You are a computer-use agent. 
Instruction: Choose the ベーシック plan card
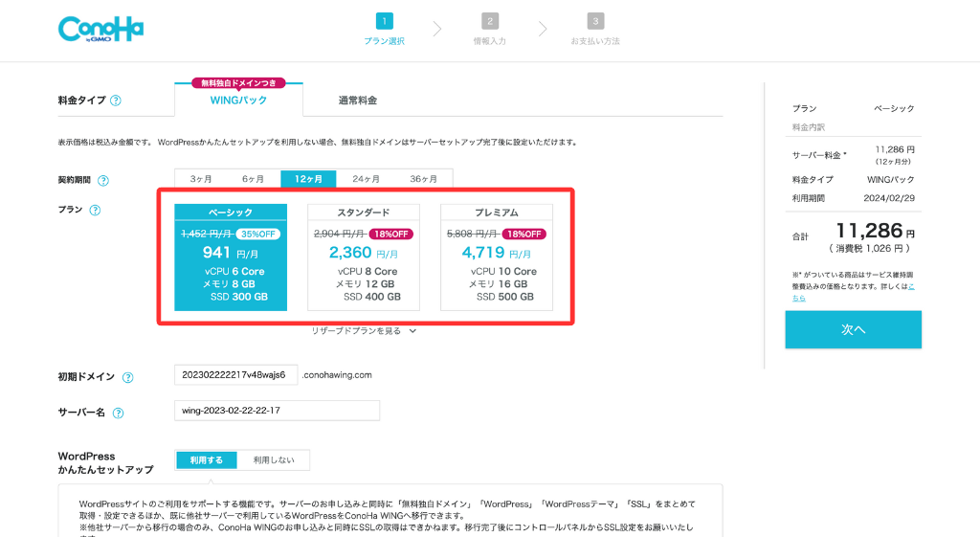click(231, 257)
